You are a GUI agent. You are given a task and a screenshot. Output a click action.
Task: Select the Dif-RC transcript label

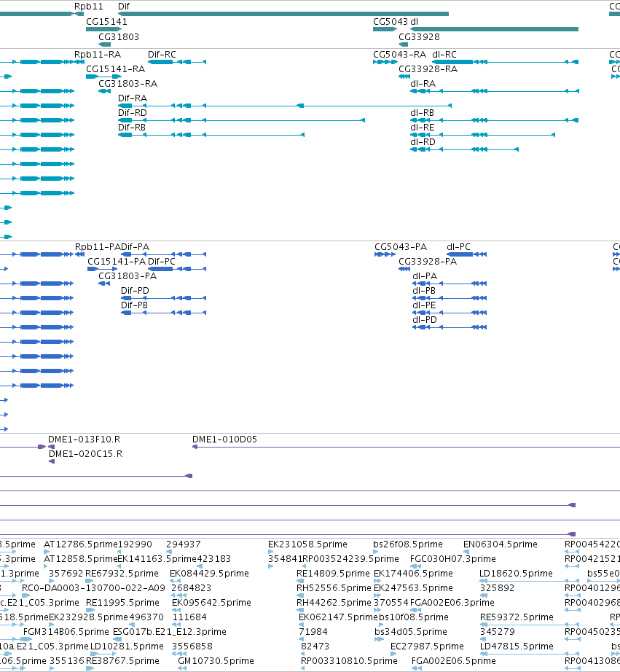162,55
